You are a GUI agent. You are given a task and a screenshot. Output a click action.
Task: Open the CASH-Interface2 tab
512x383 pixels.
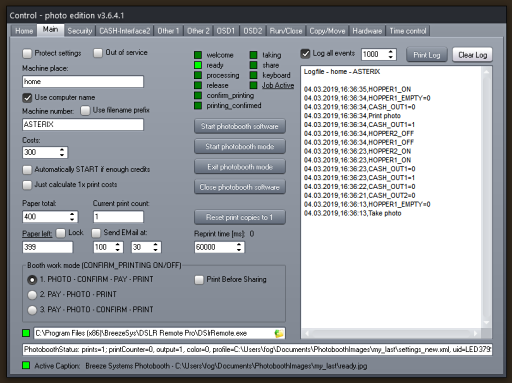click(x=125, y=31)
